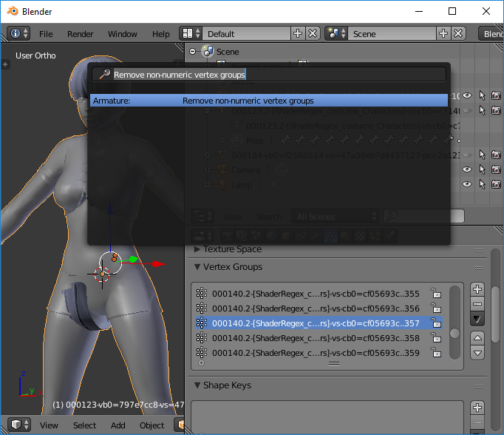Screen dimensions: 504x435
Task: Open the scene browse icon
Action: tap(336, 33)
